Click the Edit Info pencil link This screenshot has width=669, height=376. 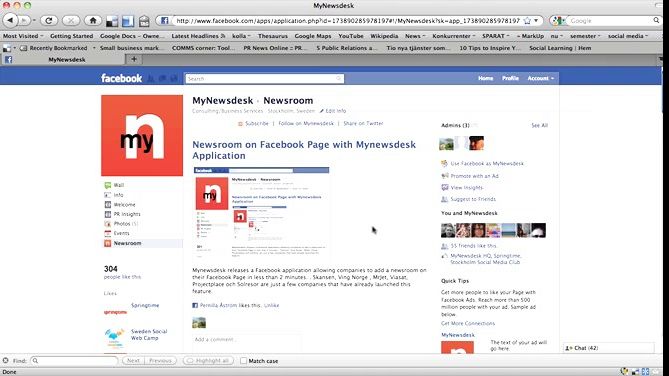(x=333, y=111)
